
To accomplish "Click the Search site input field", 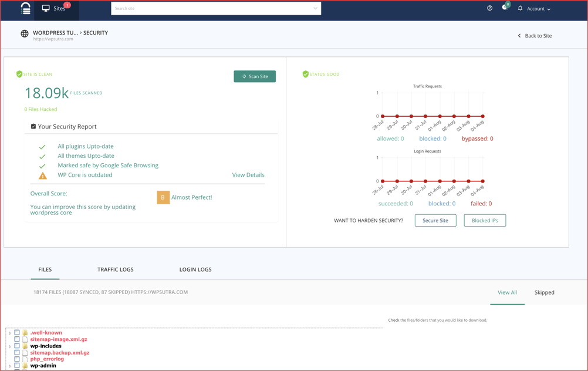I will click(216, 8).
